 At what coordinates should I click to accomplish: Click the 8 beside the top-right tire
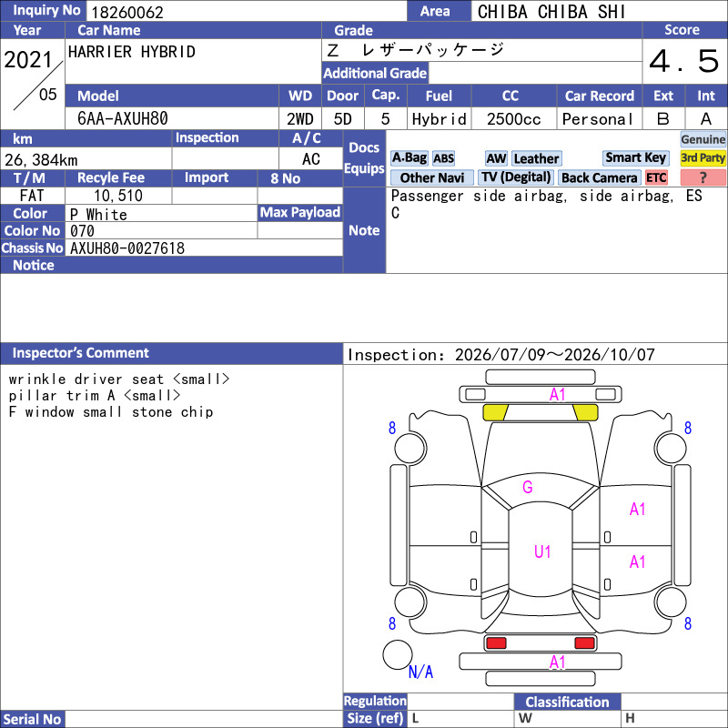pos(688,428)
